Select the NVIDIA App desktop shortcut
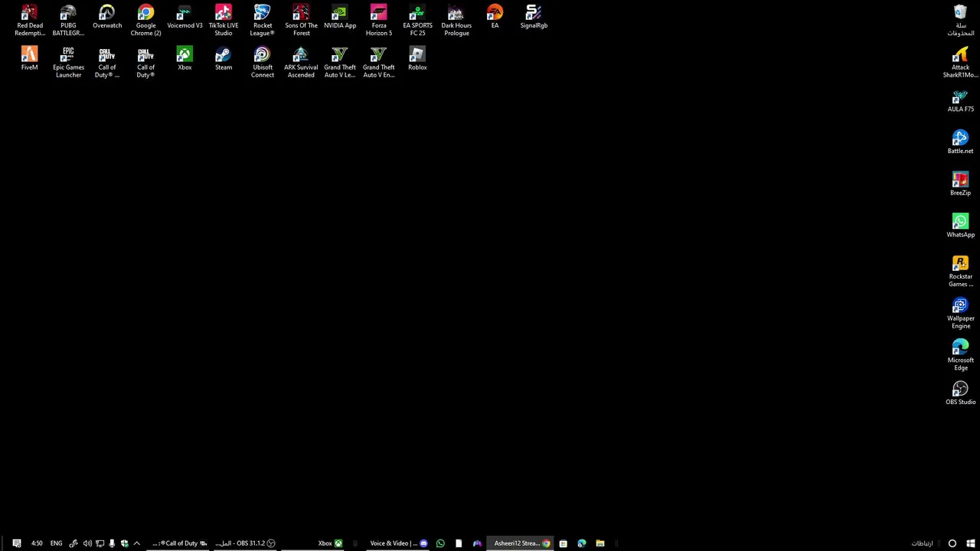 340,17
